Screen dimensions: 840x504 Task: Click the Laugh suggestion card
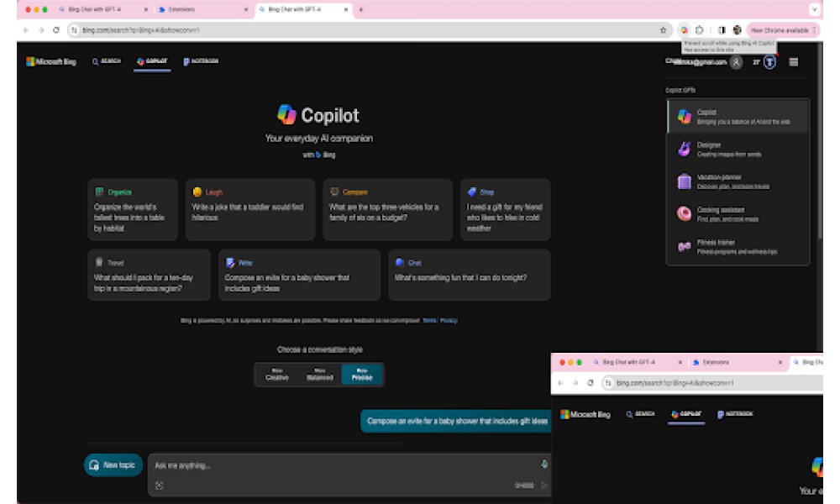coord(250,209)
